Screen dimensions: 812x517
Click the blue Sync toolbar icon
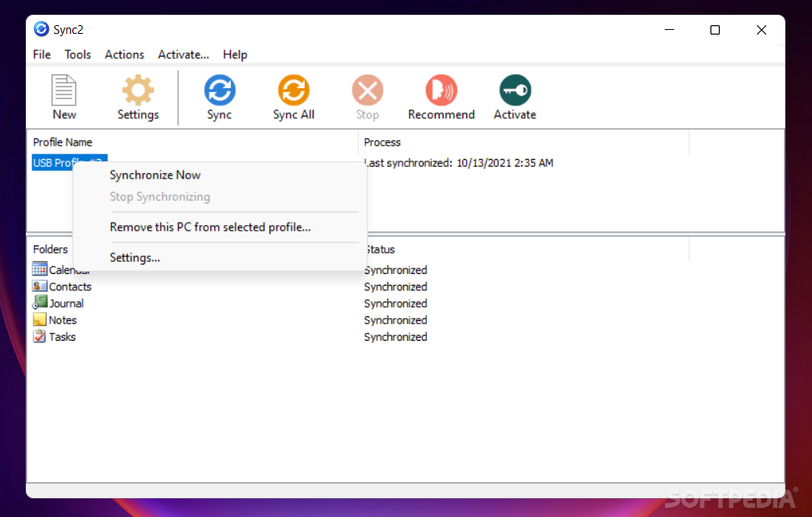pos(220,90)
